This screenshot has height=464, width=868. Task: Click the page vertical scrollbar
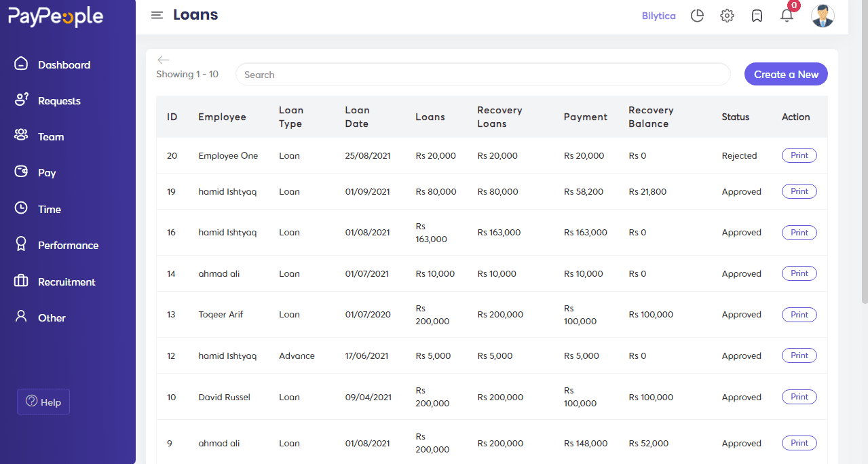(x=864, y=153)
